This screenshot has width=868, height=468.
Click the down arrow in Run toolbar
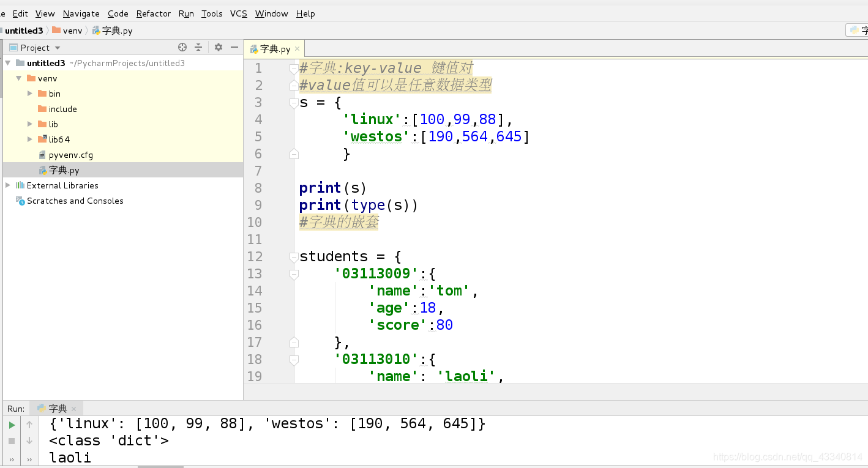tap(29, 440)
